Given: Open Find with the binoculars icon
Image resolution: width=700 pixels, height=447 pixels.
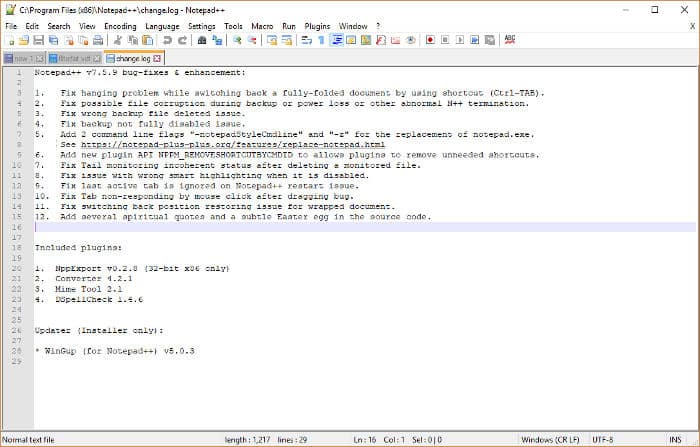Looking at the screenshot, I should 201,40.
